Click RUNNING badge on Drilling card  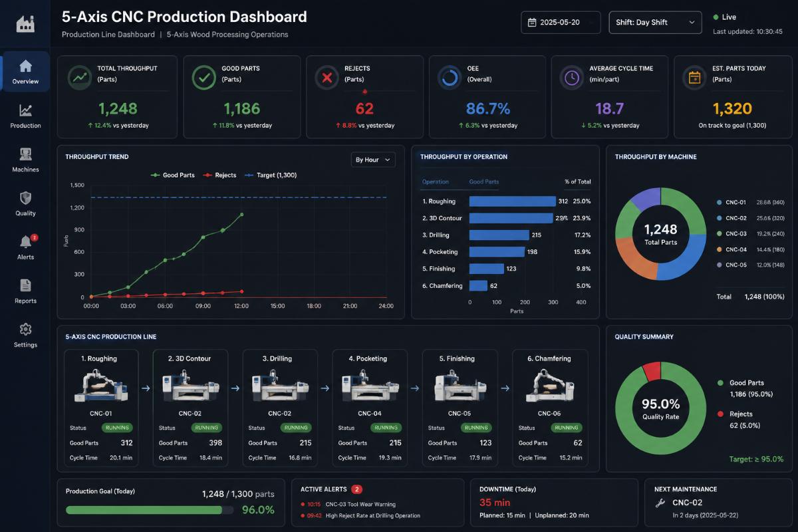coord(296,428)
